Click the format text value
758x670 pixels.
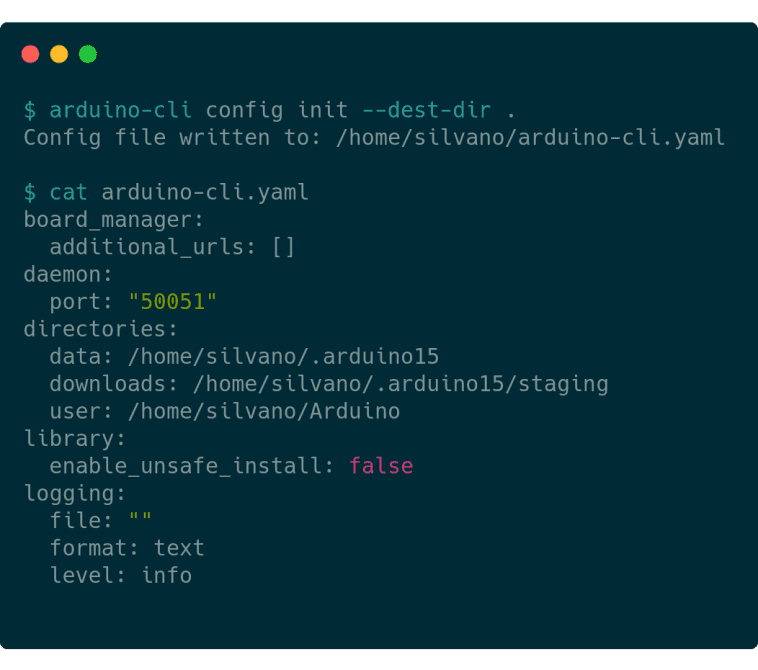click(179, 548)
